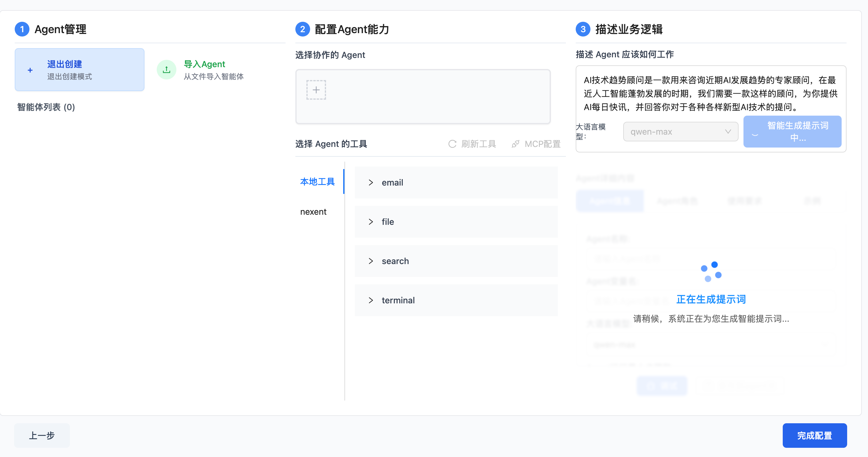Viewport: 868px width, 457px height.
Task: Switch to the nexent tools tab
Action: pyautogui.click(x=313, y=212)
